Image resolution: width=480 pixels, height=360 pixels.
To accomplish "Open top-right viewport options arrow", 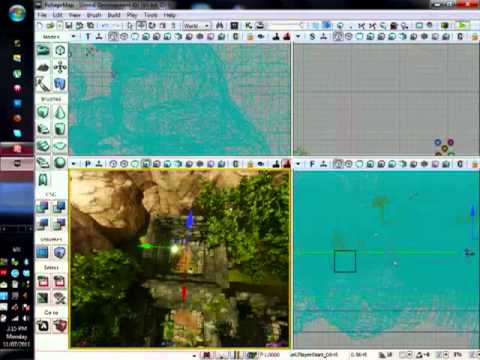I will click(x=298, y=36).
